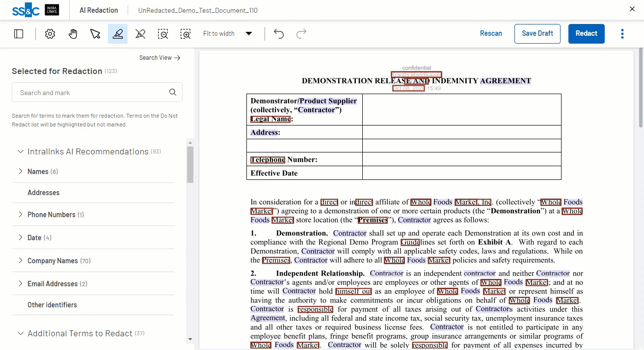Select the arrow pointer tool

pyautogui.click(x=95, y=34)
